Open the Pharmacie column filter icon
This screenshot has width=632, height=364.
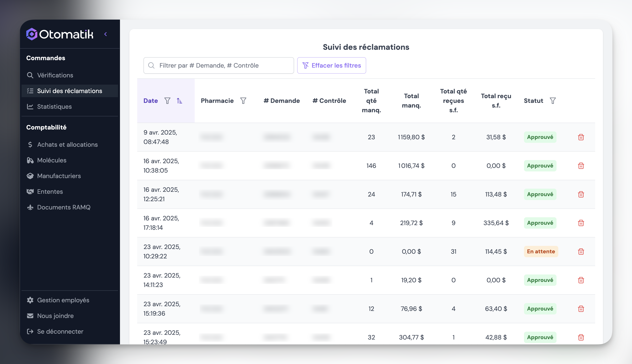tap(243, 101)
